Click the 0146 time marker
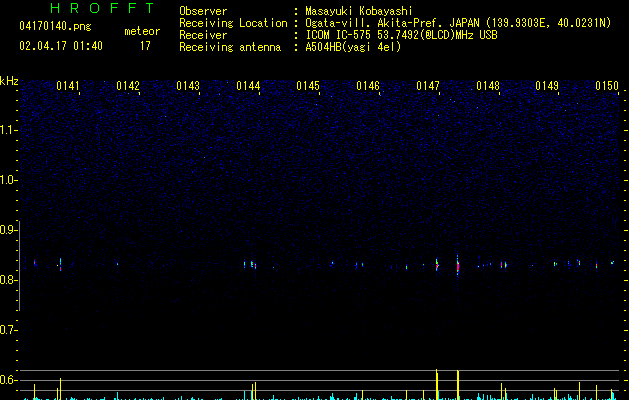Screen dimensions: 629x400 [x=368, y=86]
